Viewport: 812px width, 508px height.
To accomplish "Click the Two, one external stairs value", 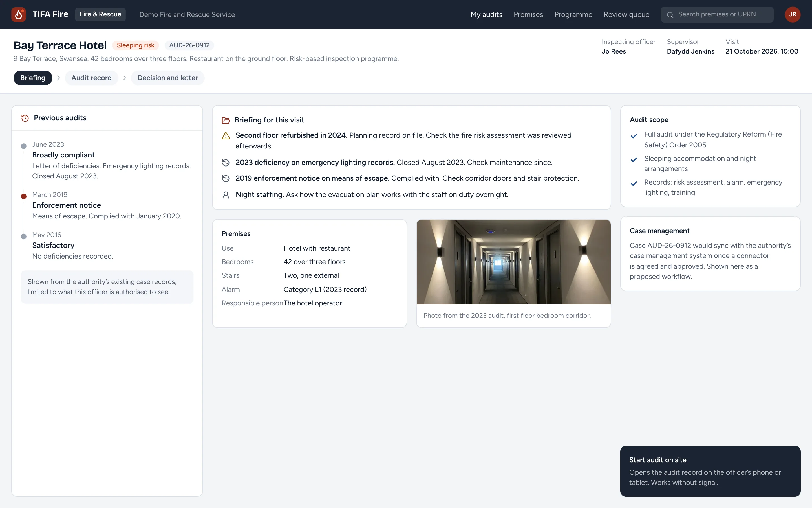I will [x=311, y=275].
